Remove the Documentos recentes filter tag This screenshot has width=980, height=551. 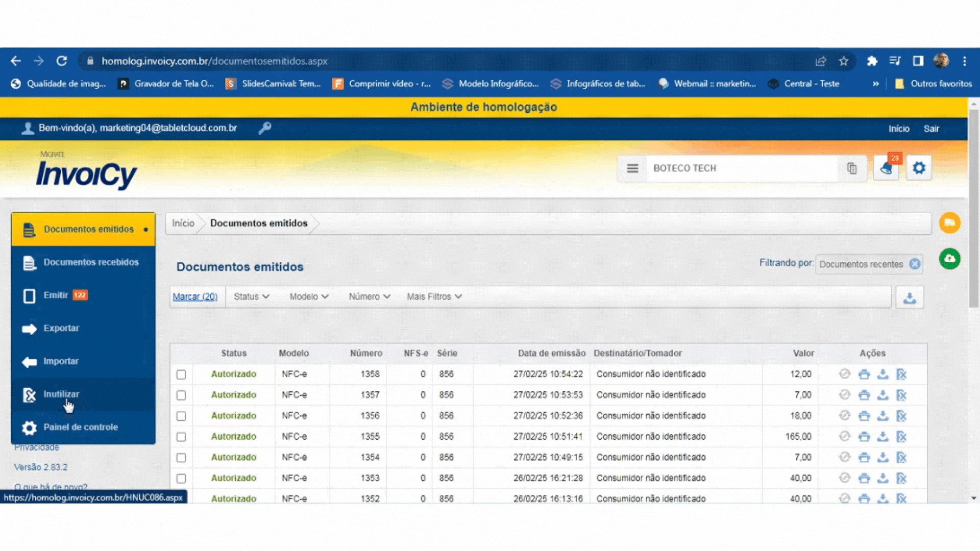tap(915, 264)
